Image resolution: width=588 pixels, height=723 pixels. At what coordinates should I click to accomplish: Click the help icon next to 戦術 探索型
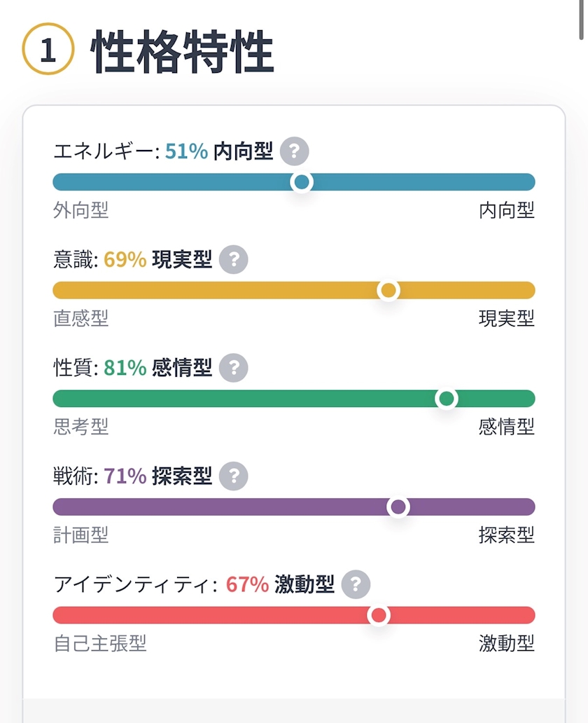click(x=234, y=476)
